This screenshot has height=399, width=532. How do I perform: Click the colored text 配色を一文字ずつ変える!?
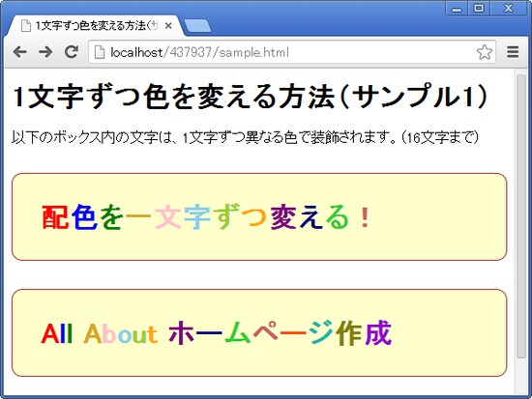[206, 217]
